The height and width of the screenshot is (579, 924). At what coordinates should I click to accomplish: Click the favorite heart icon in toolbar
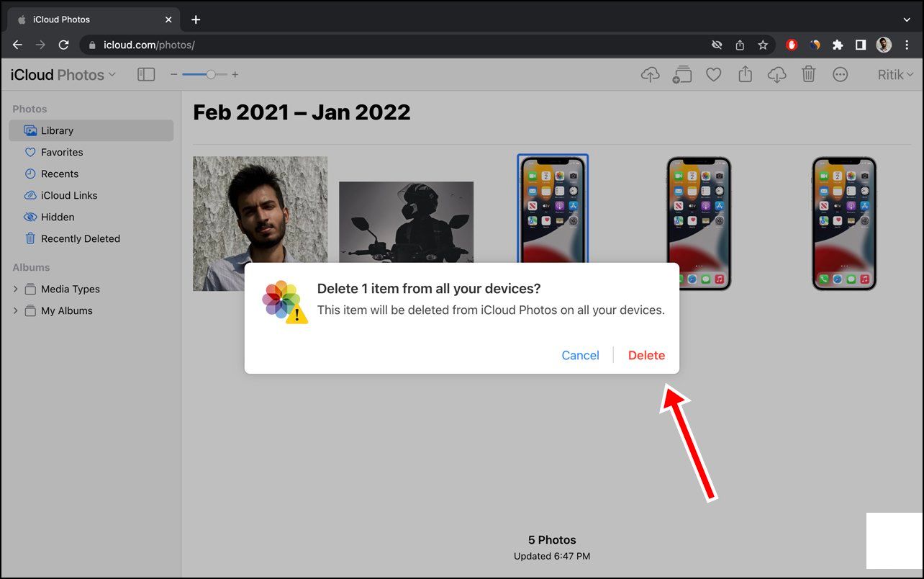(x=713, y=74)
